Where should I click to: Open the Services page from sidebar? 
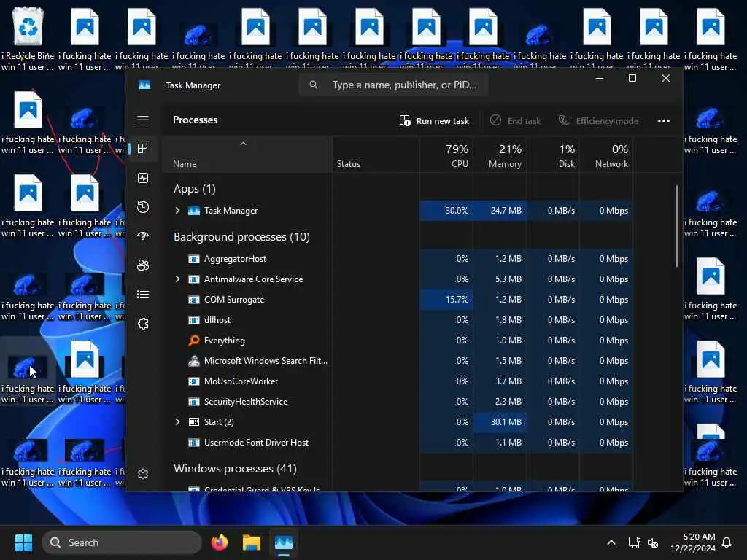click(143, 324)
